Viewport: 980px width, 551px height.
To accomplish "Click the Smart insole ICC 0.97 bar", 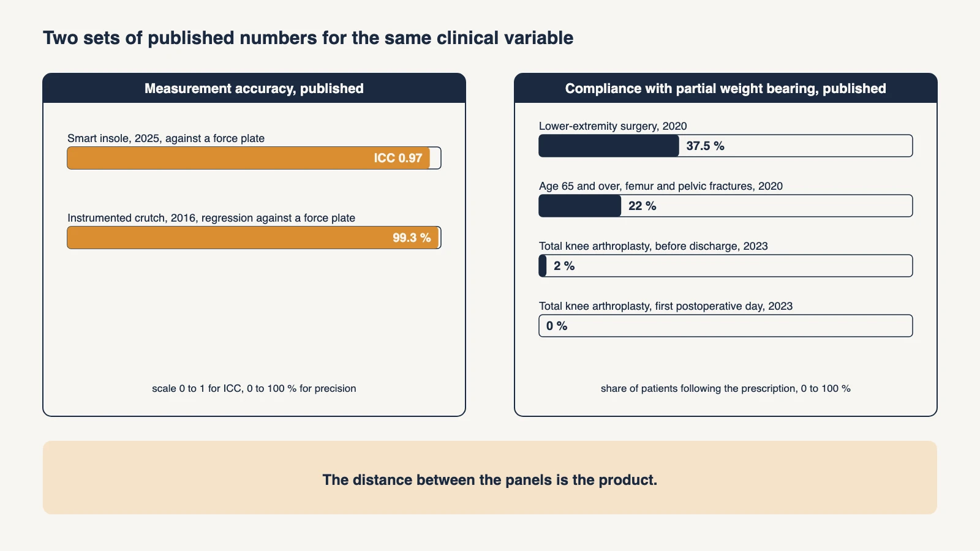I will tap(254, 158).
